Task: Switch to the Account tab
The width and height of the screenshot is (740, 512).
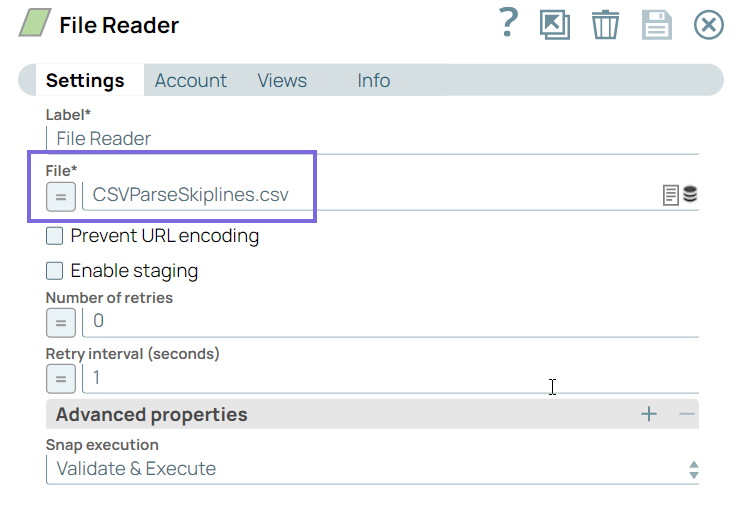Action: click(x=190, y=81)
